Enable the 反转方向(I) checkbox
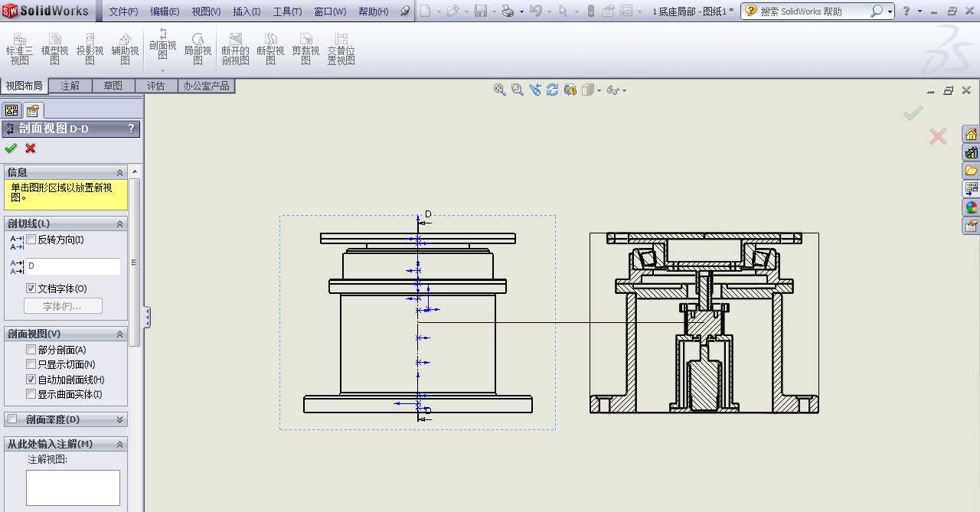This screenshot has height=512, width=980. 31,240
